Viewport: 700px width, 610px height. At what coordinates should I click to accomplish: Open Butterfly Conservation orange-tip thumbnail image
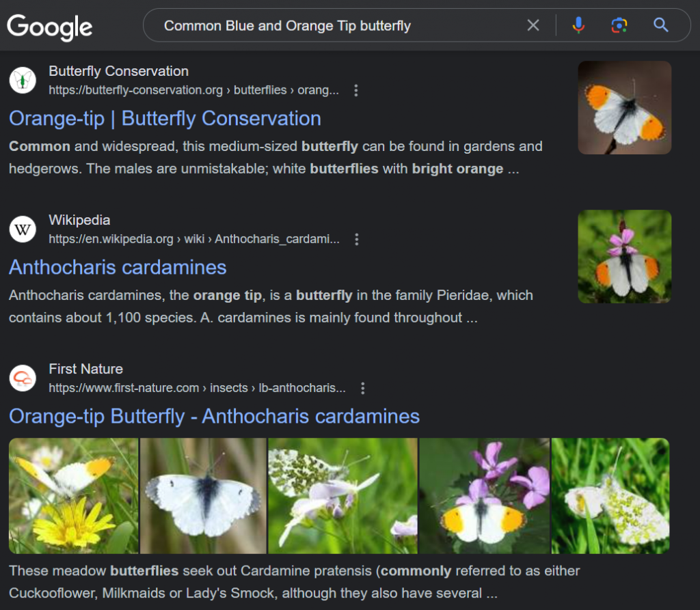[x=625, y=108]
